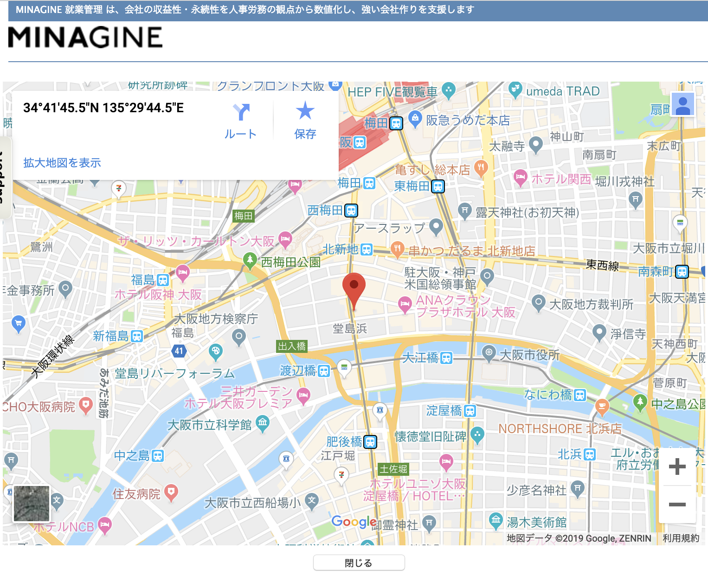Zoom in with the plus button

click(677, 467)
